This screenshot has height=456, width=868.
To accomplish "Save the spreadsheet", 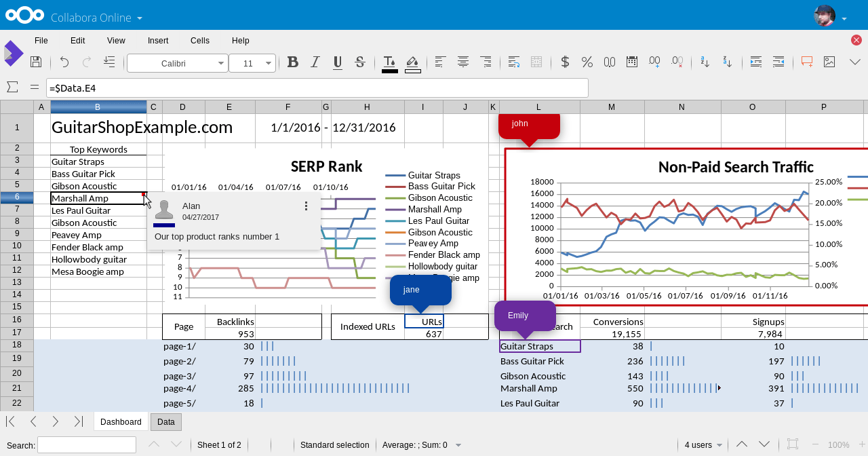I will (x=36, y=62).
